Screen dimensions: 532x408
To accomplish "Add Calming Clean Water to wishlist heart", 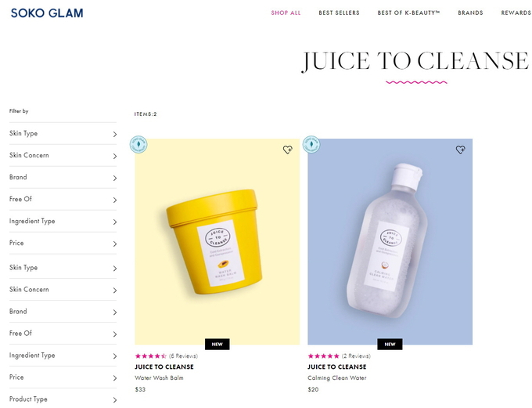I will [x=460, y=150].
